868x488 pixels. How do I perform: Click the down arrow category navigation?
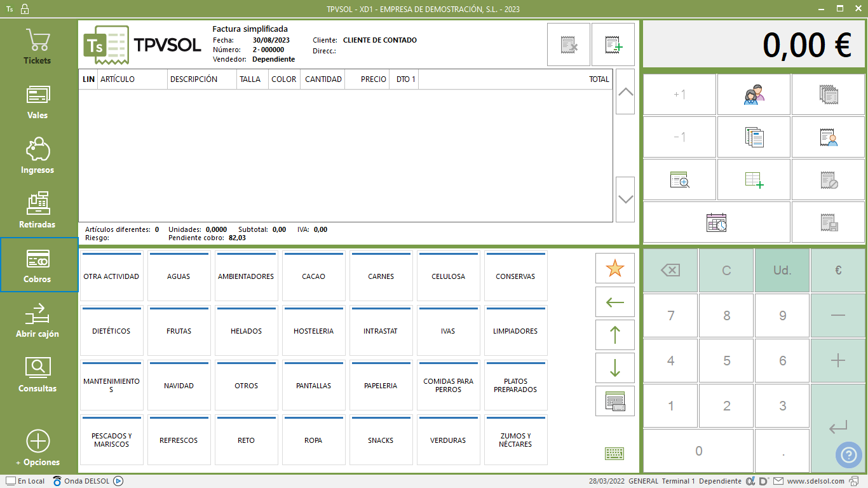615,368
